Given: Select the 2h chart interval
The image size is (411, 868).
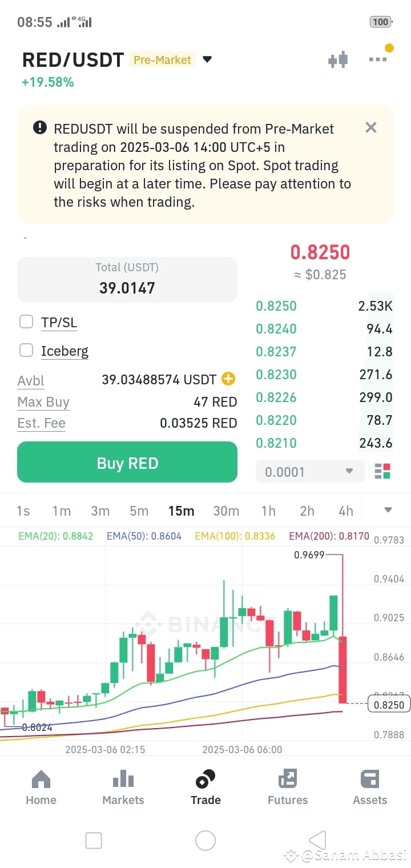Looking at the screenshot, I should (307, 511).
